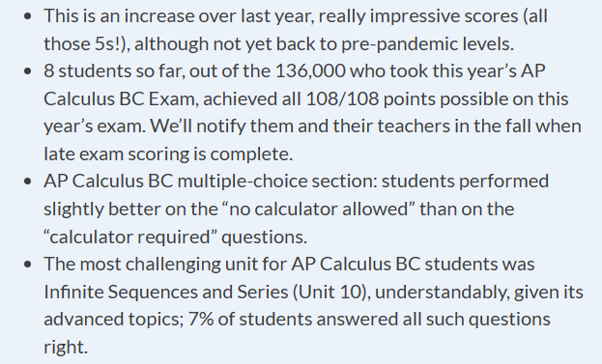Click bullet dot before "AP Calculus BC multiple-choice"

[x=27, y=182]
